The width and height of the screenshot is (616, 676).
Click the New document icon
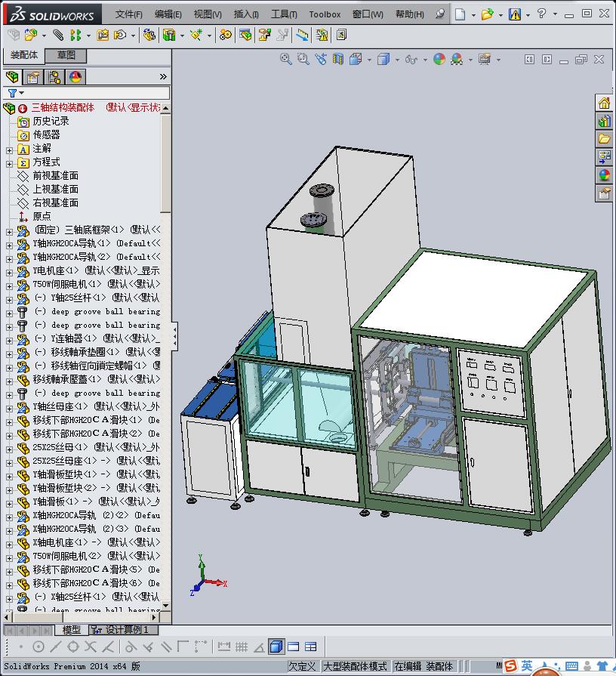pyautogui.click(x=460, y=14)
